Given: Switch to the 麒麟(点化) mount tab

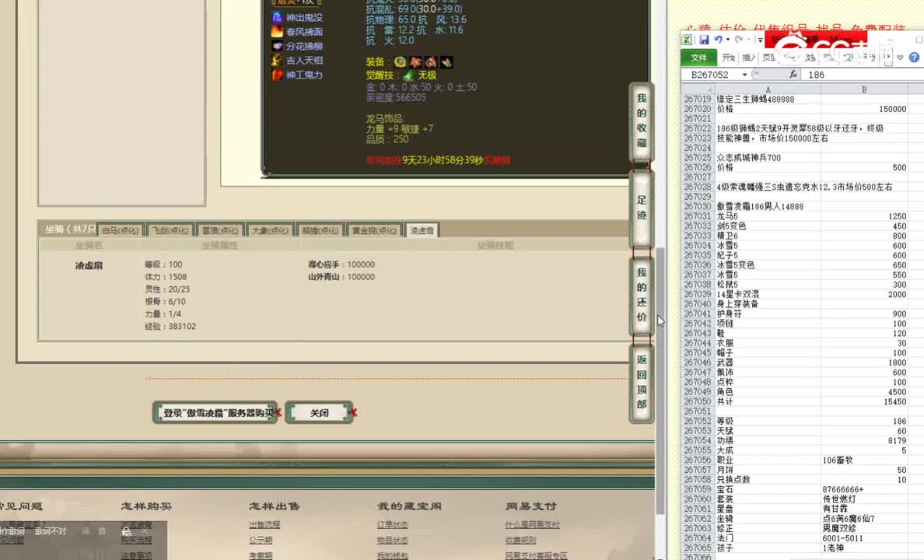Looking at the screenshot, I should [x=320, y=230].
